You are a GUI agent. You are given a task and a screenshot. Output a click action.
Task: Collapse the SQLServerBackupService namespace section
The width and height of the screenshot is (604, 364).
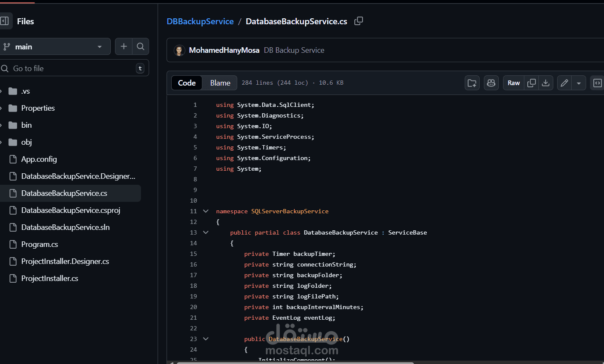(206, 211)
